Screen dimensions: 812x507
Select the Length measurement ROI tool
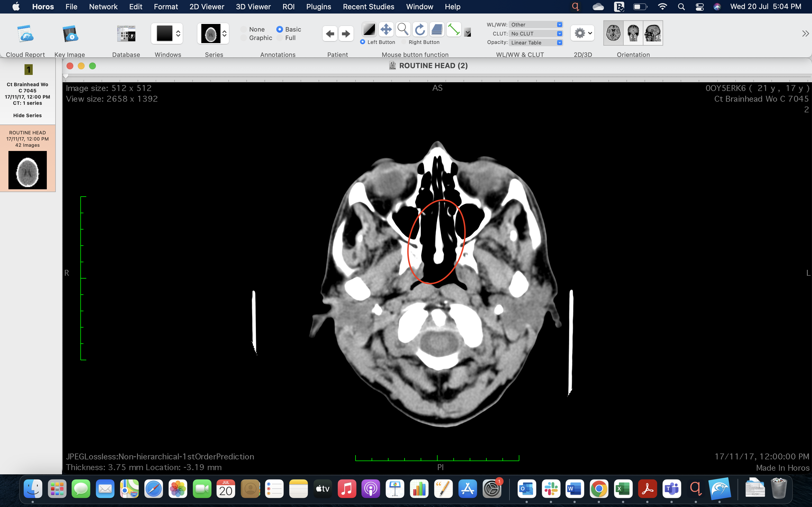coord(454,30)
